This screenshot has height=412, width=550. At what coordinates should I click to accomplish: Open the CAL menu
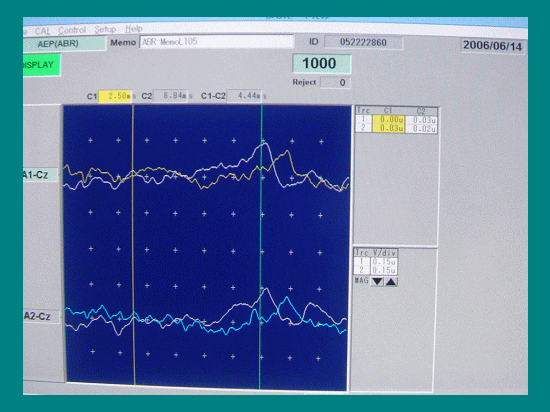coord(42,31)
